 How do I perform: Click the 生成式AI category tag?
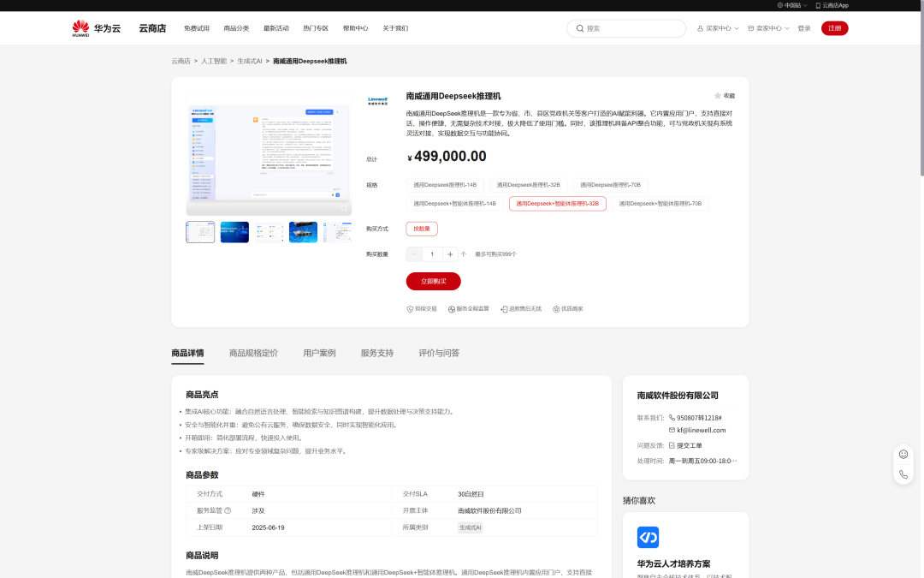pyautogui.click(x=471, y=527)
